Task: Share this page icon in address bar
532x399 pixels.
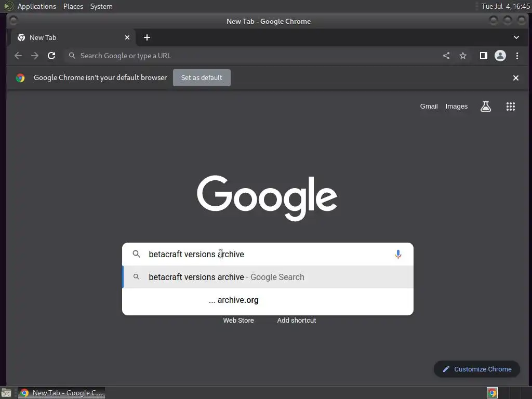Action: click(x=446, y=56)
